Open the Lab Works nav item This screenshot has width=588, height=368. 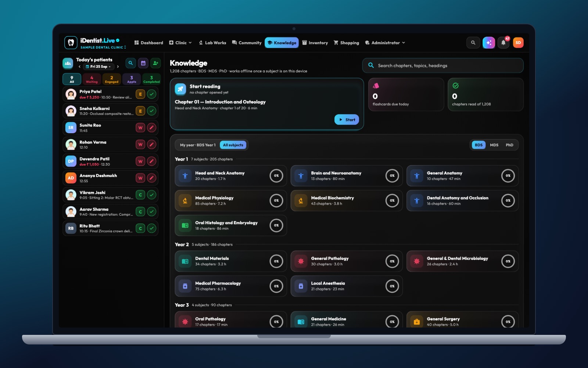pyautogui.click(x=212, y=43)
